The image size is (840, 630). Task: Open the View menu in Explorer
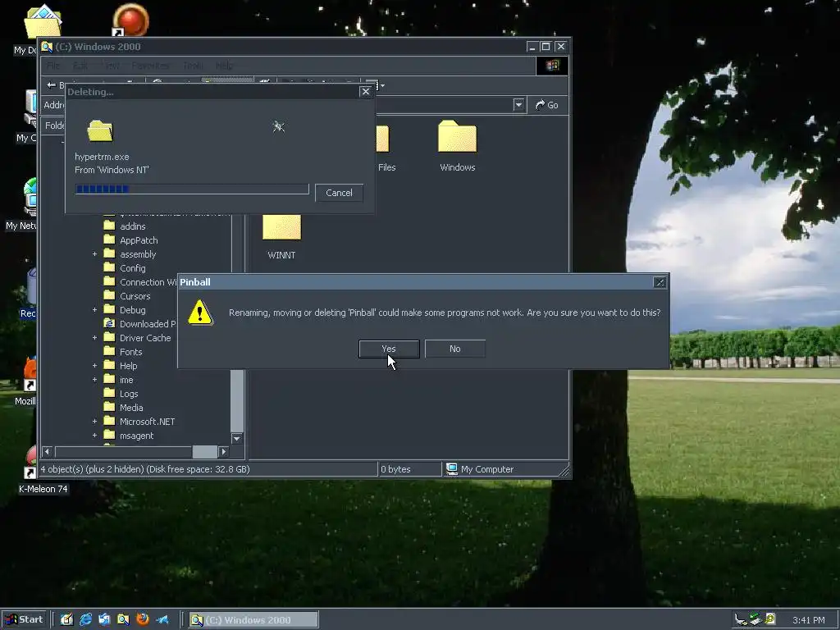(x=111, y=66)
